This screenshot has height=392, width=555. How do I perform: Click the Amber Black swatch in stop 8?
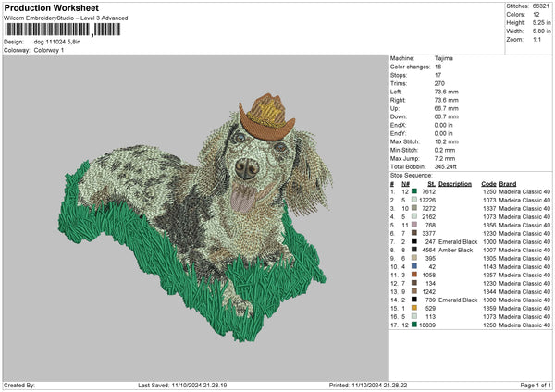(x=413, y=250)
